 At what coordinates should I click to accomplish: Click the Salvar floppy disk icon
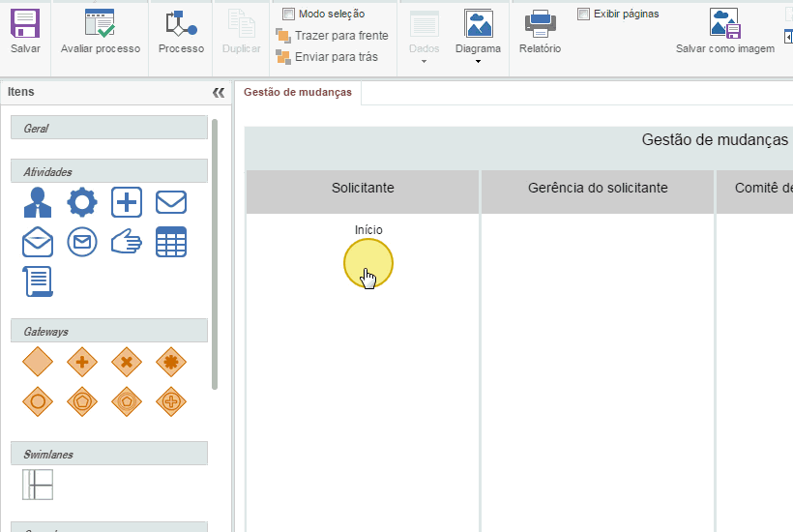[25, 24]
